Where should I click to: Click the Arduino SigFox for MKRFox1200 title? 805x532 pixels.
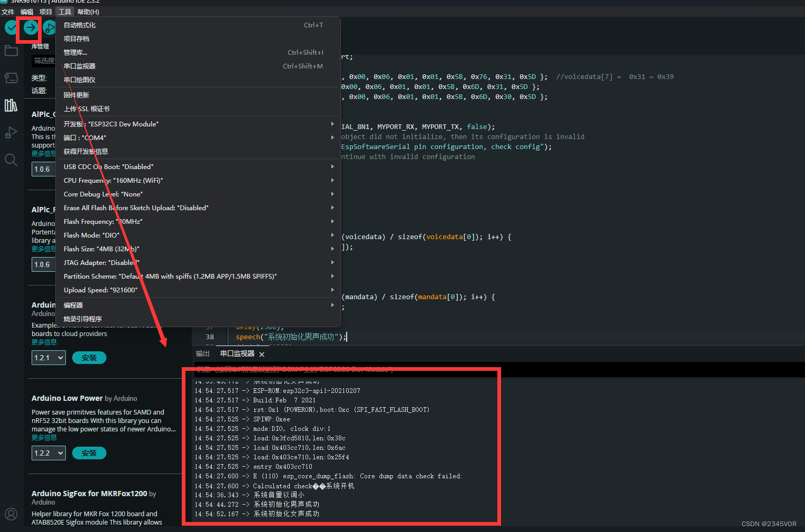pyautogui.click(x=90, y=494)
